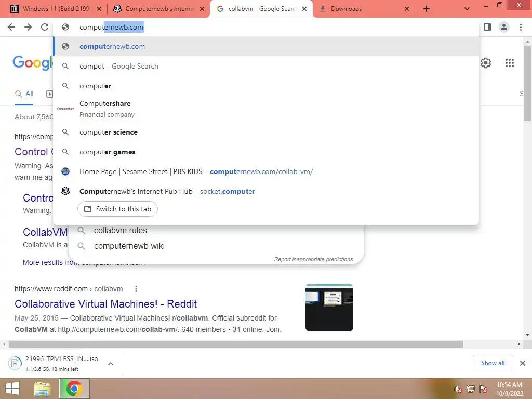Image resolution: width=532 pixels, height=399 pixels.
Task: Close the Downloads tab
Action: 407,9
